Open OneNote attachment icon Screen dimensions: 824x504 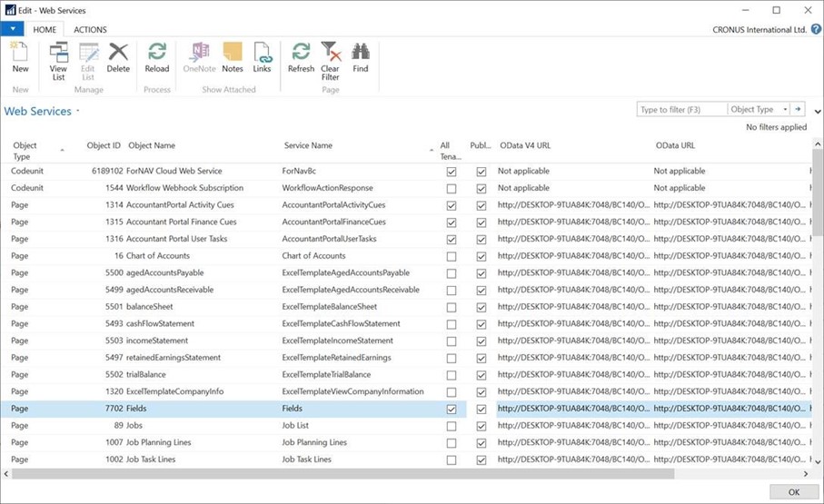(x=199, y=57)
